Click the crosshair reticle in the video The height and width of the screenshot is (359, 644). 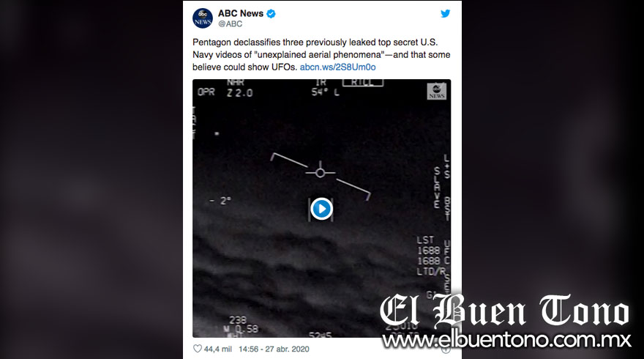point(321,173)
